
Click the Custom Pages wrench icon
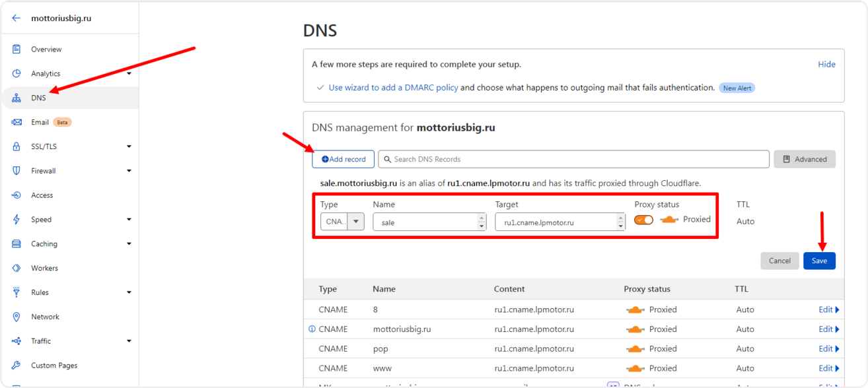point(17,366)
